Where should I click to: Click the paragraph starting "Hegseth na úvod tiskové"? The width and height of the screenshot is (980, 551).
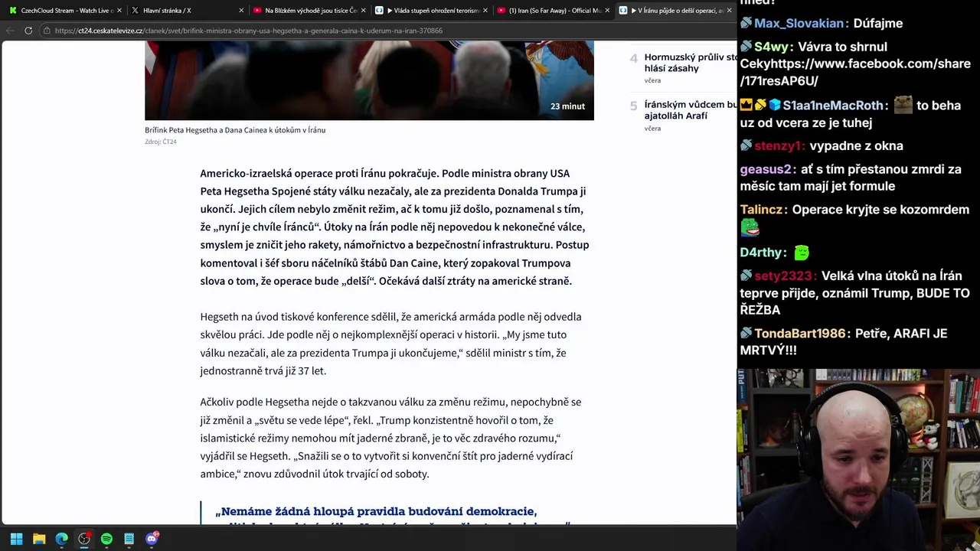(x=390, y=344)
